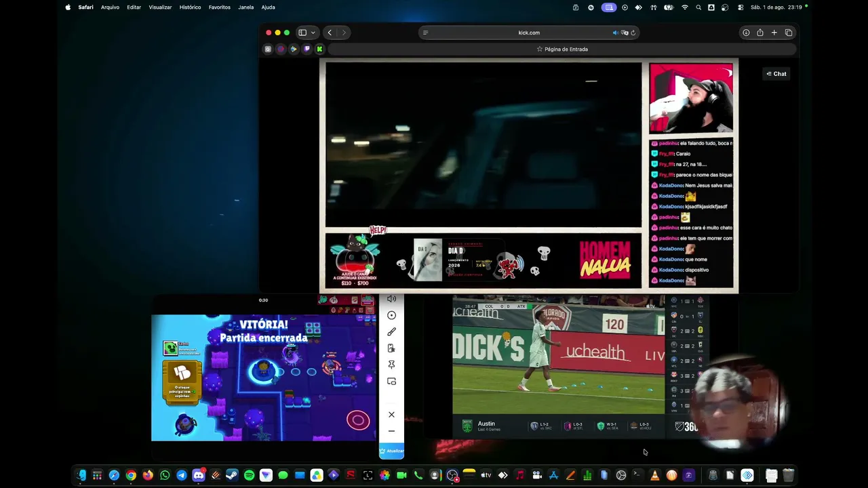Image resolution: width=868 pixels, height=488 pixels.
Task: Launch Steam from the Dock
Action: (232, 475)
